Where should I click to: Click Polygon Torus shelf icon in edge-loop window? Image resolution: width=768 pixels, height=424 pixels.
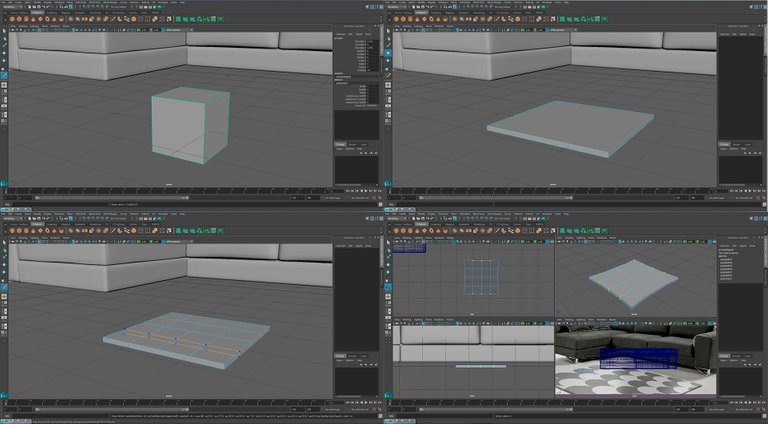[48, 231]
